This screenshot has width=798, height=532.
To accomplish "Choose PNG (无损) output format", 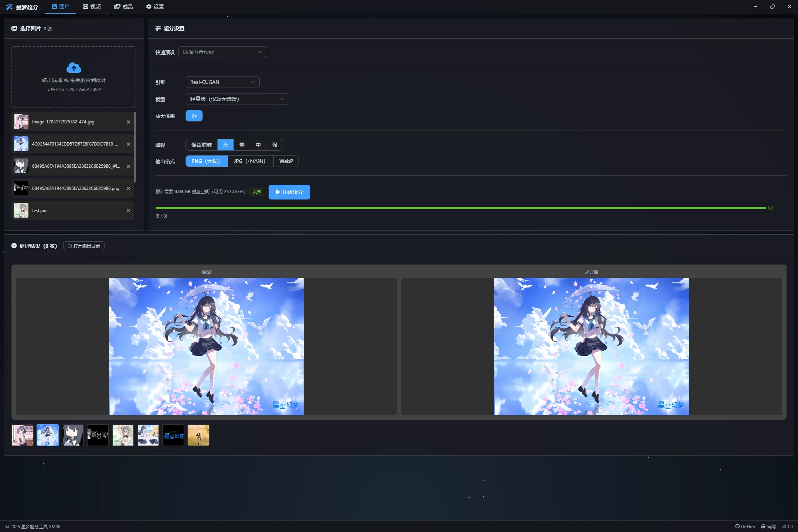I will pos(207,161).
